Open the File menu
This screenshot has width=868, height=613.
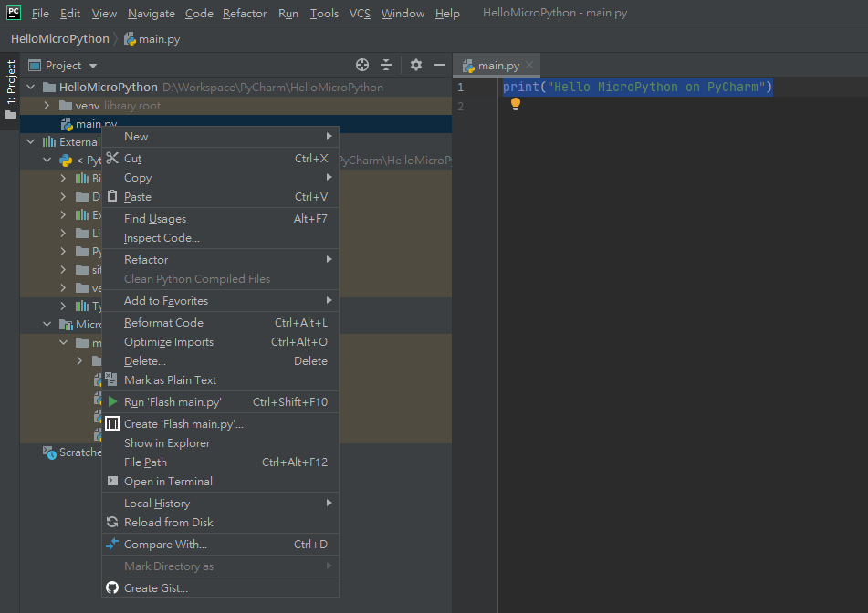40,14
